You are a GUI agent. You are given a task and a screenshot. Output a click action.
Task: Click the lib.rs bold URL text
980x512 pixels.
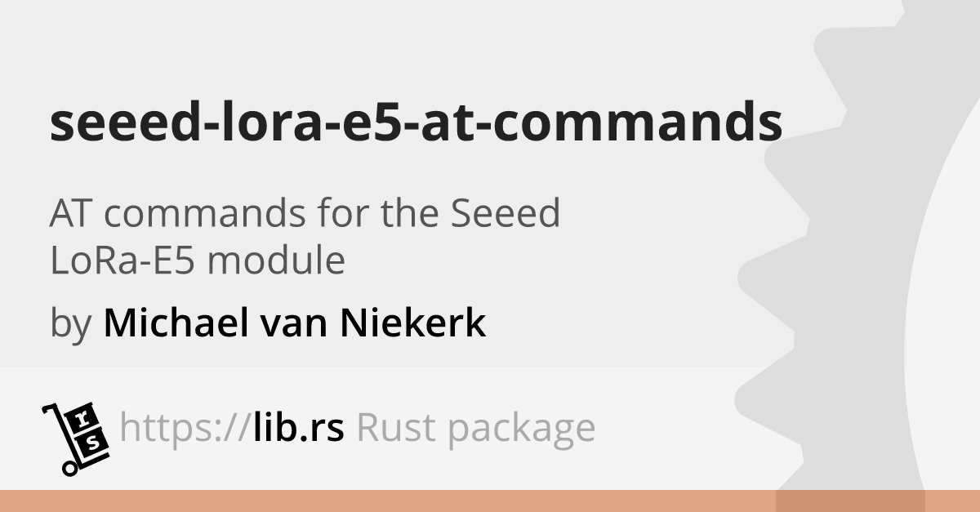point(298,427)
